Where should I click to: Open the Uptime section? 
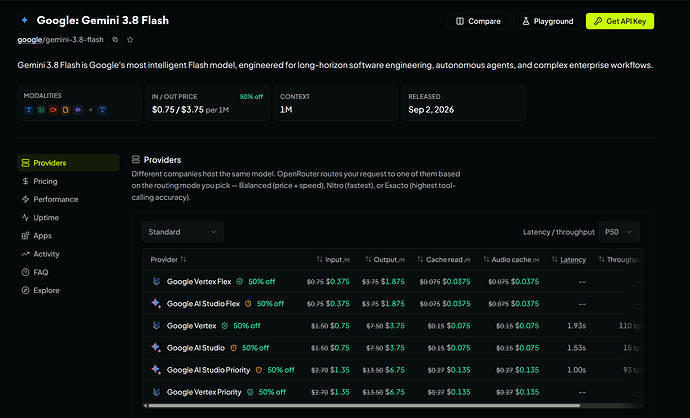coord(68,217)
